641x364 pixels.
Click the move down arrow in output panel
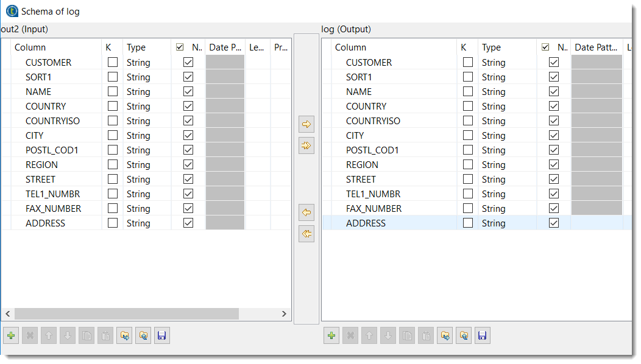coord(388,336)
